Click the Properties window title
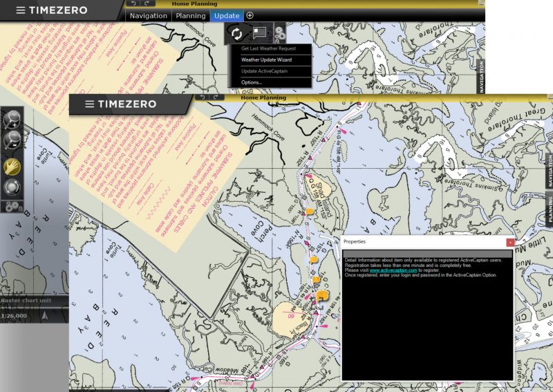 click(x=355, y=242)
